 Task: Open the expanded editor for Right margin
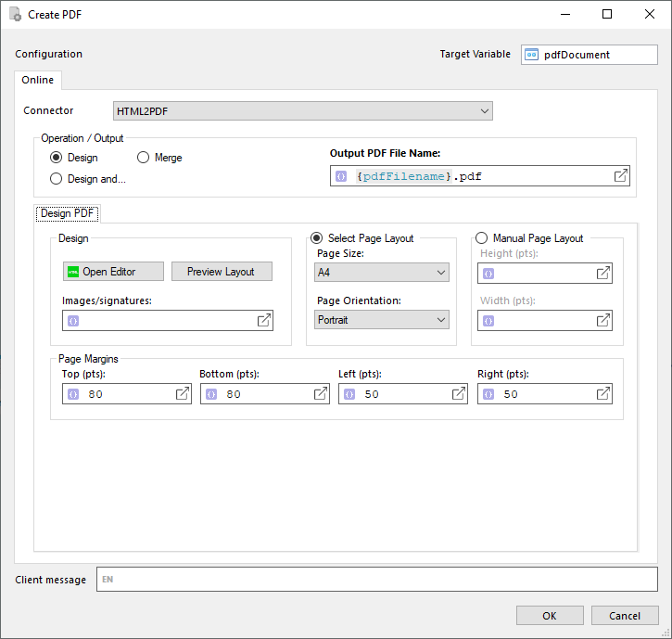[603, 393]
